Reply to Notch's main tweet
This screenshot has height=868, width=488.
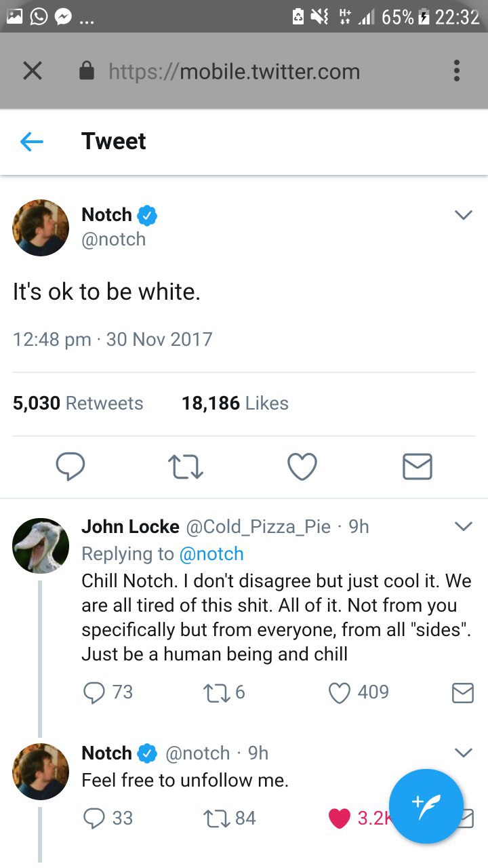point(70,467)
